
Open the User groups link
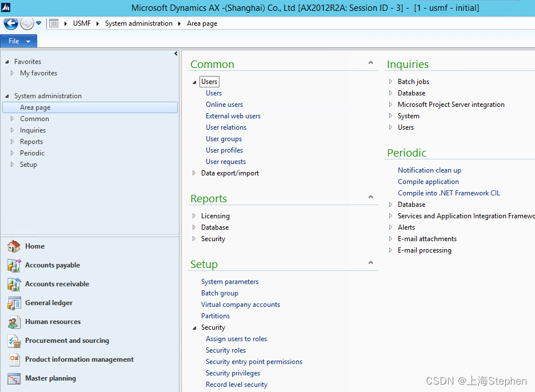(223, 139)
